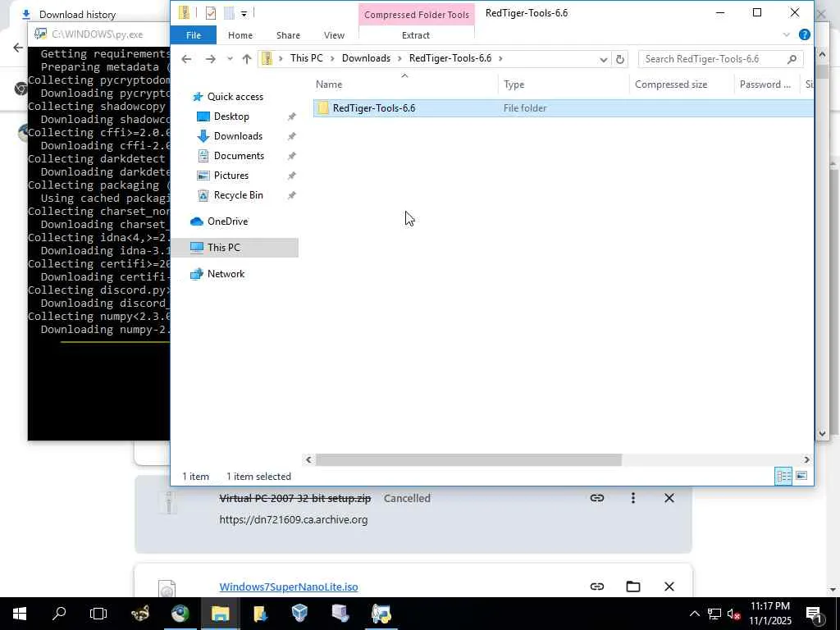This screenshot has width=840, height=630.
Task: Click the Python taskbar icon
Action: click(381, 614)
